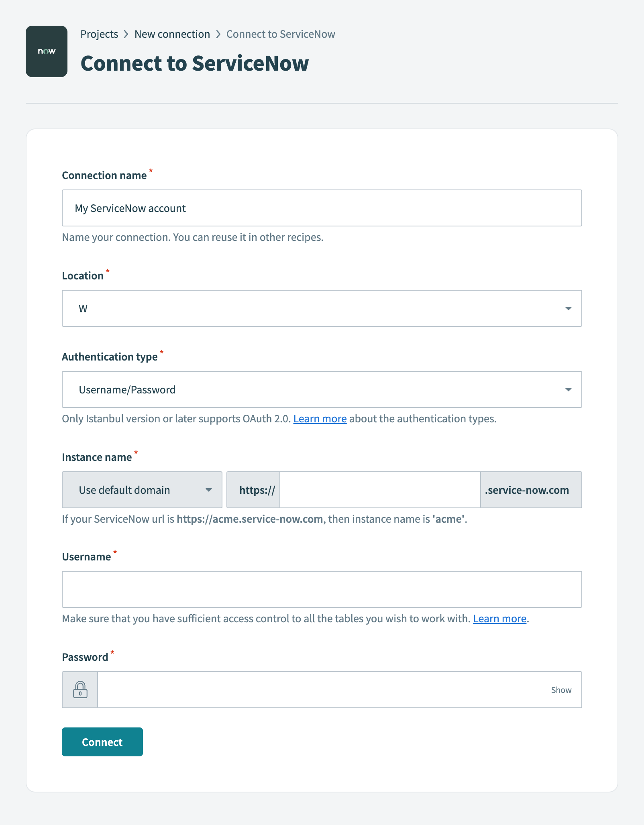Screen dimensions: 644x825
Task: Open the Location selection list
Action: tap(321, 308)
